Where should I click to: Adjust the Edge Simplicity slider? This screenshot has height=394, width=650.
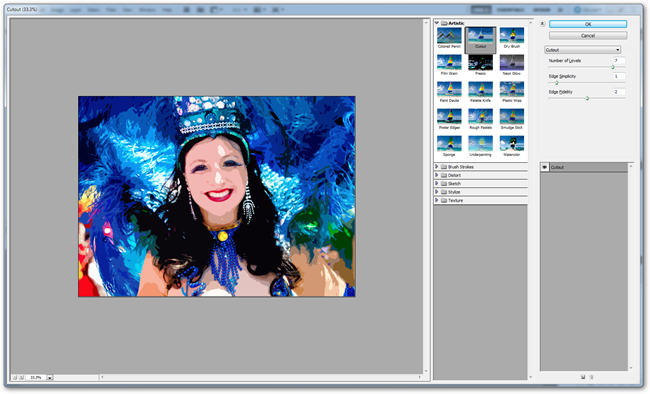557,83
